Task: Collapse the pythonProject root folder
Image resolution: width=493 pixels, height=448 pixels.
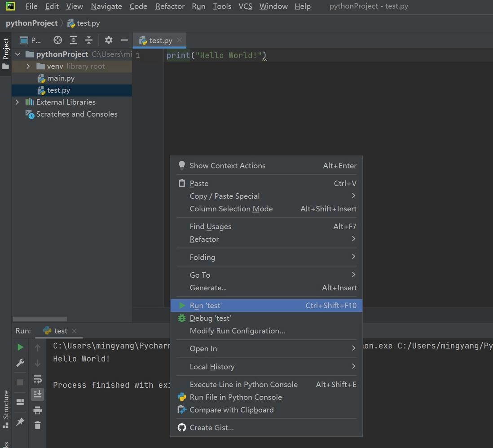Action: pos(17,53)
